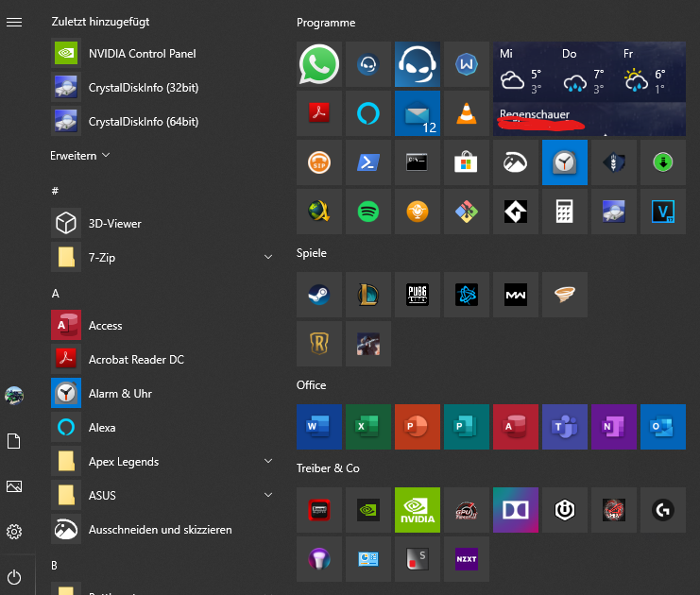Open the Documents folder shortcut
The width and height of the screenshot is (700, 595).
click(14, 441)
